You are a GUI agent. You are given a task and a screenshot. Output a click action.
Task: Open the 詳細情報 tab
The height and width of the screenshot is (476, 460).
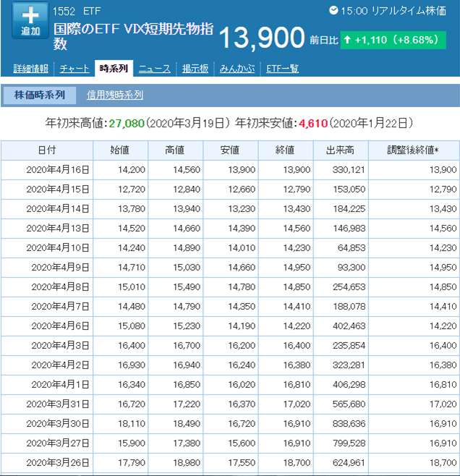pyautogui.click(x=30, y=69)
